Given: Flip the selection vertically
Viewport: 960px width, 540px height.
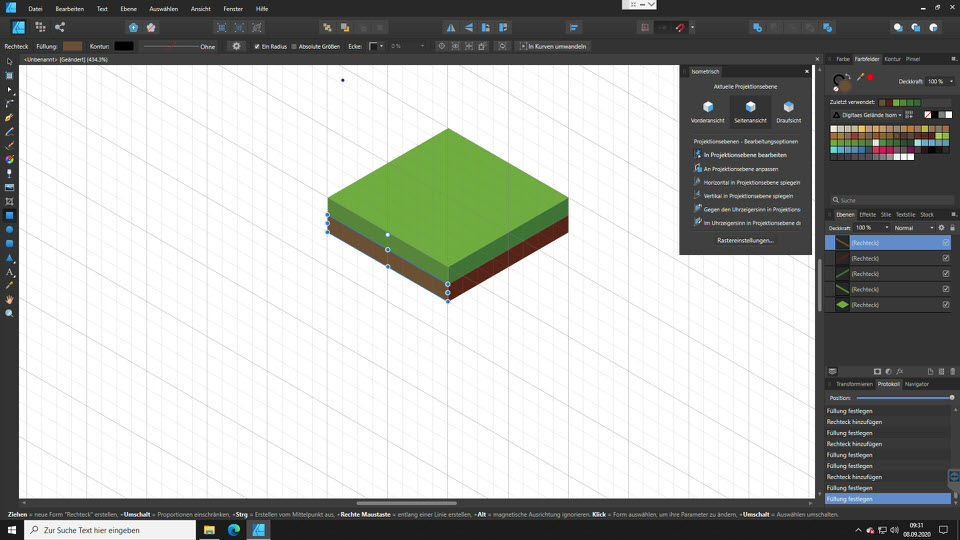Looking at the screenshot, I should click(468, 28).
